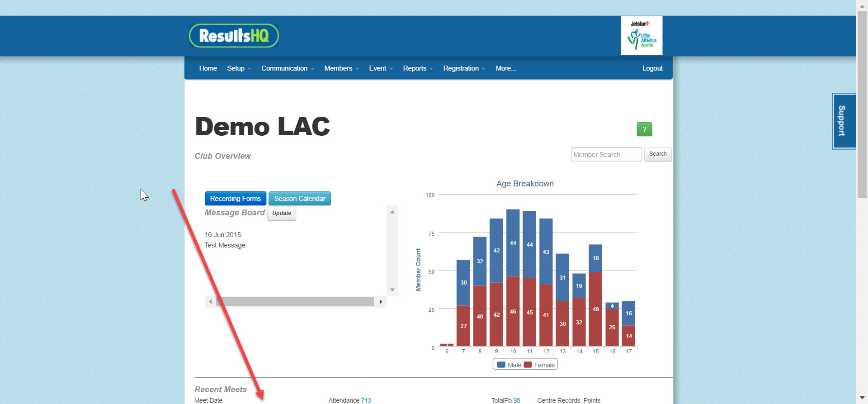Open the More... menu item
This screenshot has width=868, height=404.
tap(505, 68)
